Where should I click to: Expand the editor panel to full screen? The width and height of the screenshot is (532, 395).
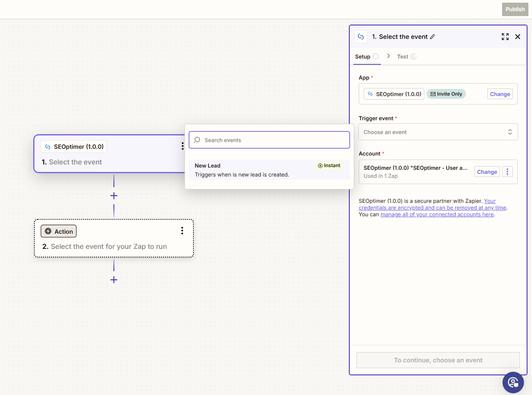[505, 37]
